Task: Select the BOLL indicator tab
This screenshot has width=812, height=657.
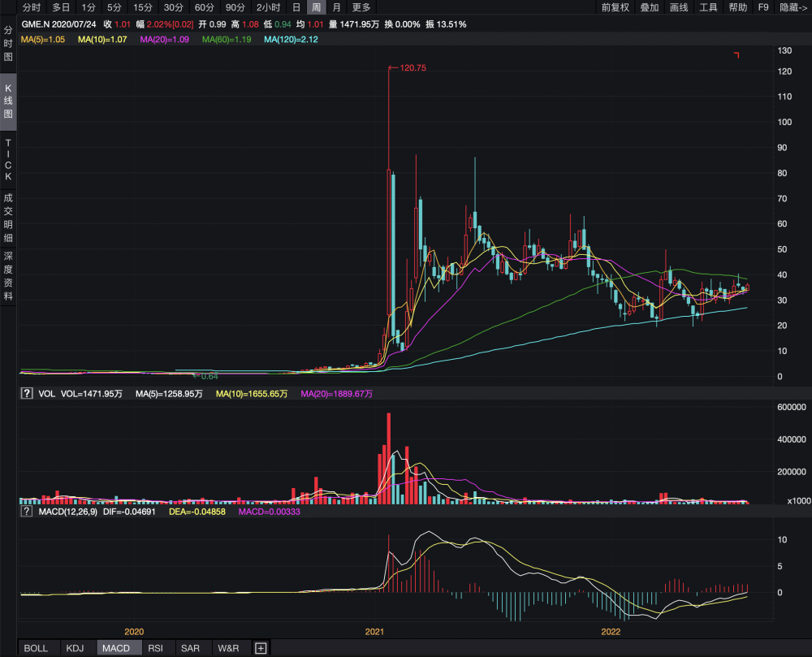Action: (x=36, y=648)
